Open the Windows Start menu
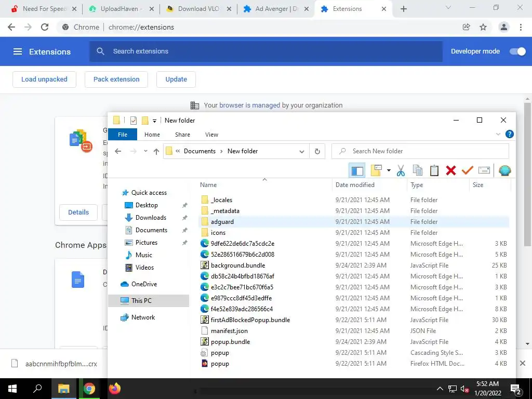Image resolution: width=532 pixels, height=399 pixels. point(12,389)
